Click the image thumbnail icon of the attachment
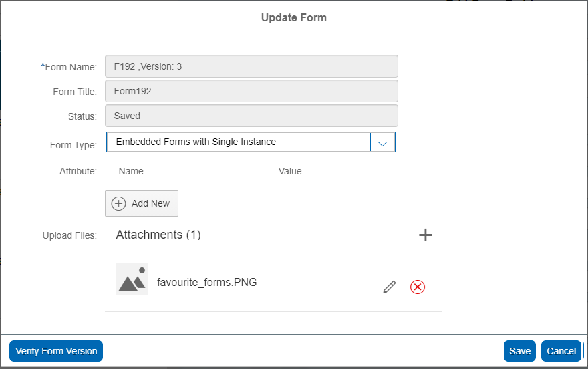588x369 pixels. pos(131,279)
